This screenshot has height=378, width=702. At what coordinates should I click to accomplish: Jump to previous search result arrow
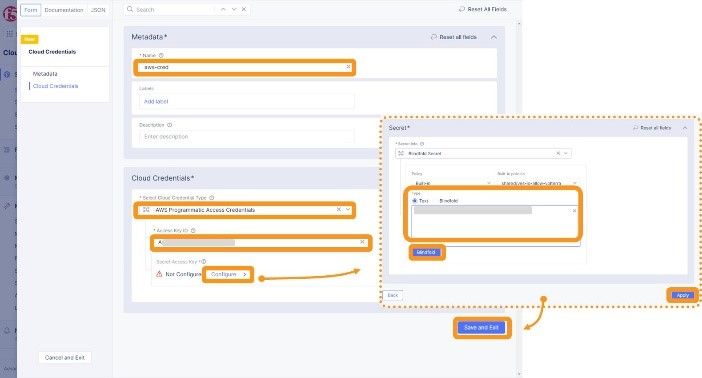point(223,9)
